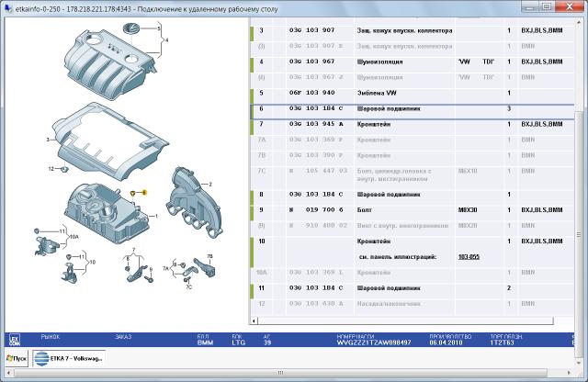The height and width of the screenshot is (382, 588).
Task: Click the sales code '1T2T63' in status bar
Action: click(x=503, y=343)
